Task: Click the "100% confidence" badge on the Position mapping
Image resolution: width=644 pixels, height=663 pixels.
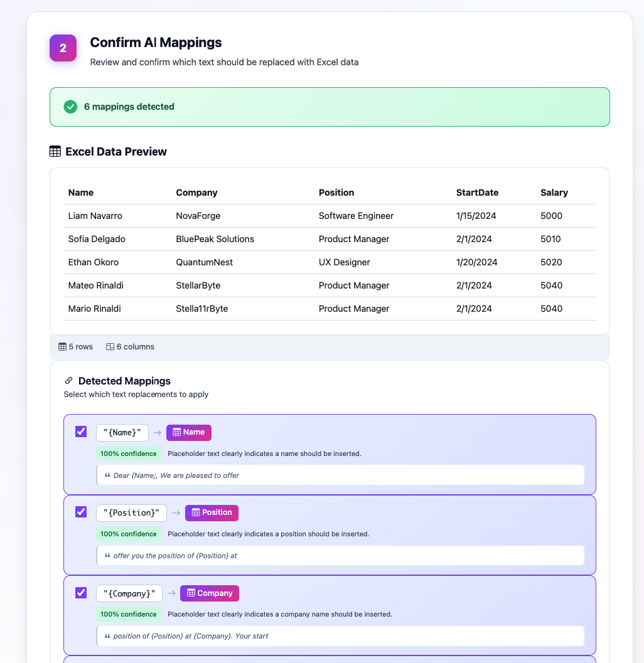Action: (129, 534)
